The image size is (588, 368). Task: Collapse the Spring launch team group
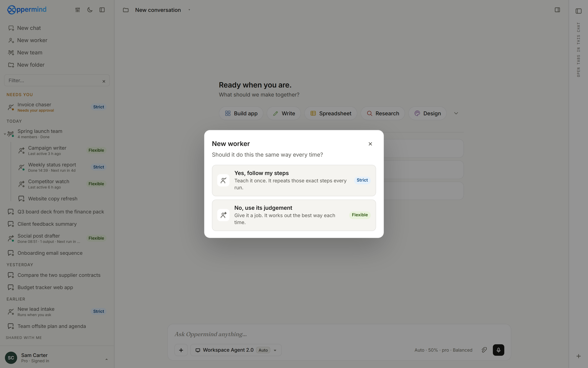pos(5,134)
